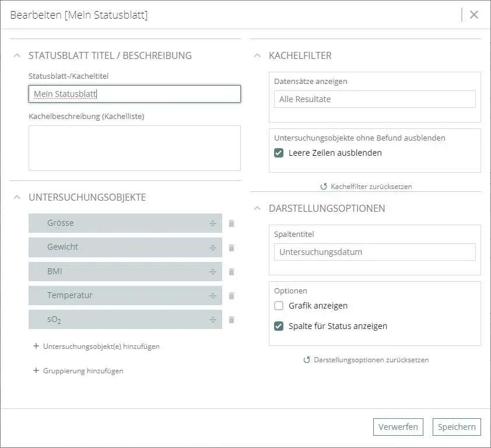This screenshot has width=491, height=448.
Task: Open Spaltentitel dropdown Untersuchungsdatum
Action: (375, 252)
